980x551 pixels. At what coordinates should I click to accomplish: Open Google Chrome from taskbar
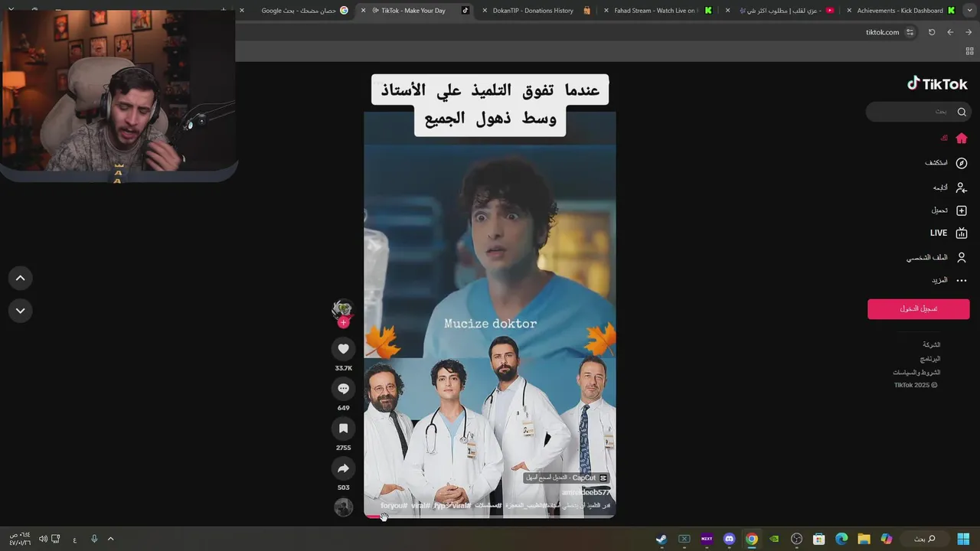(752, 539)
